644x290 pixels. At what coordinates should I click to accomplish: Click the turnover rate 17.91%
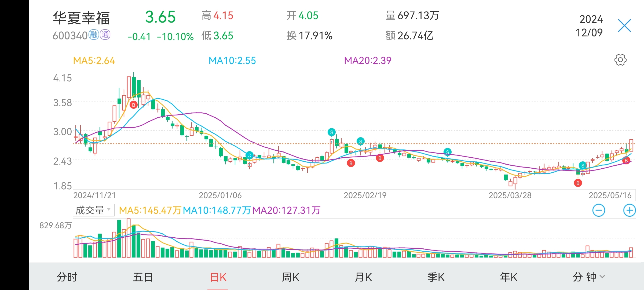pos(315,35)
